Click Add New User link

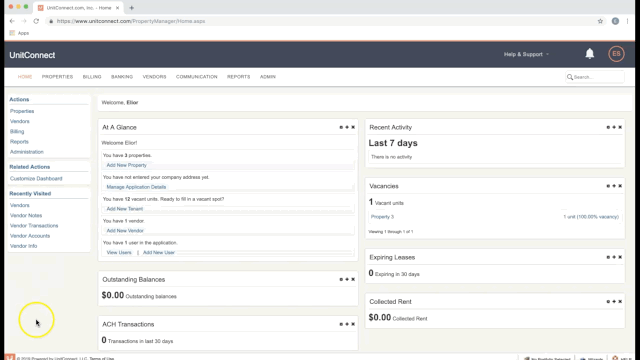pyautogui.click(x=159, y=253)
